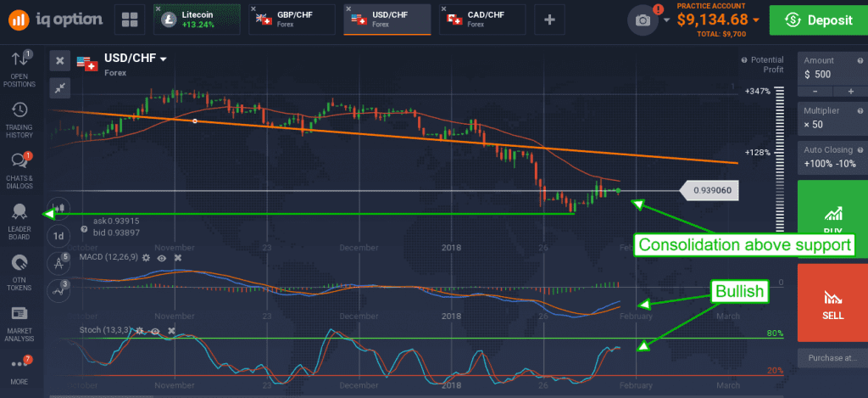868x398 pixels.
Task: Select the USD/CHF Forex tab
Action: (x=387, y=20)
